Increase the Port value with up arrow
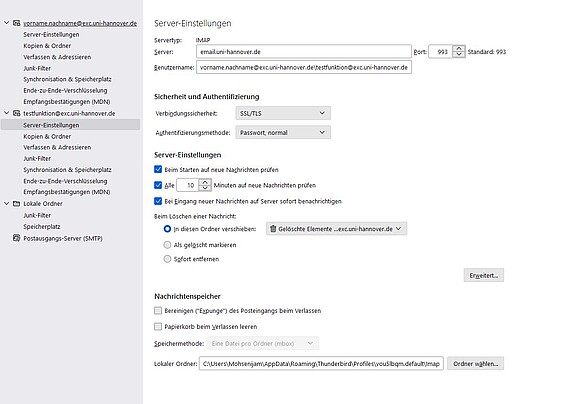 (x=459, y=48)
